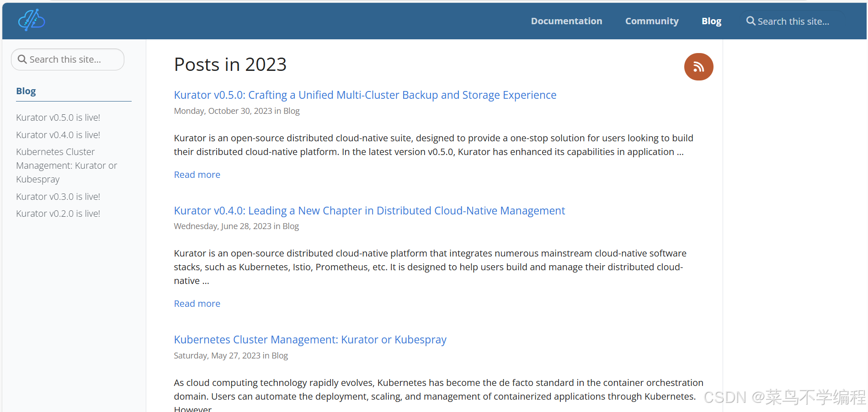Select sidebar item Kurator v0.4.0 is live!
The width and height of the screenshot is (868, 412).
coord(58,135)
